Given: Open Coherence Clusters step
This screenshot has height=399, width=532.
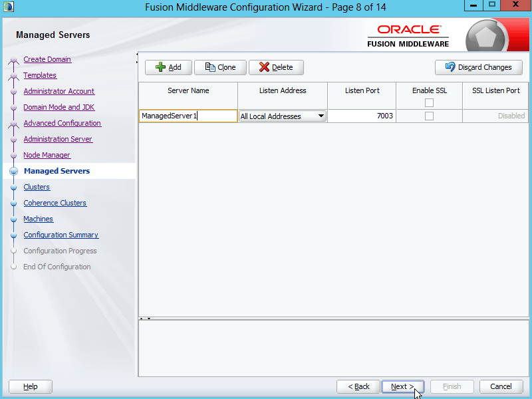Looking at the screenshot, I should (x=55, y=203).
